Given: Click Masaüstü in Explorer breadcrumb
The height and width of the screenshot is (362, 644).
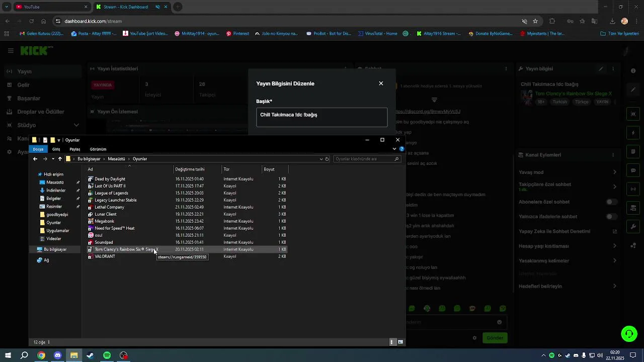Looking at the screenshot, I should [x=116, y=159].
